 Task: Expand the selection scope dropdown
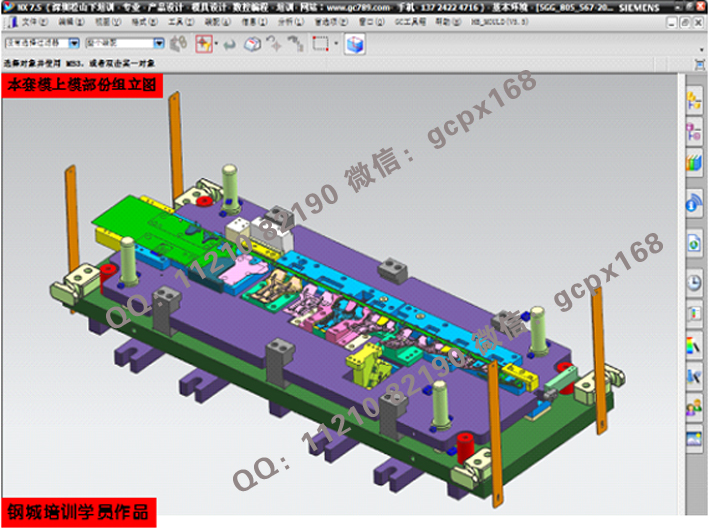pyautogui.click(x=159, y=44)
